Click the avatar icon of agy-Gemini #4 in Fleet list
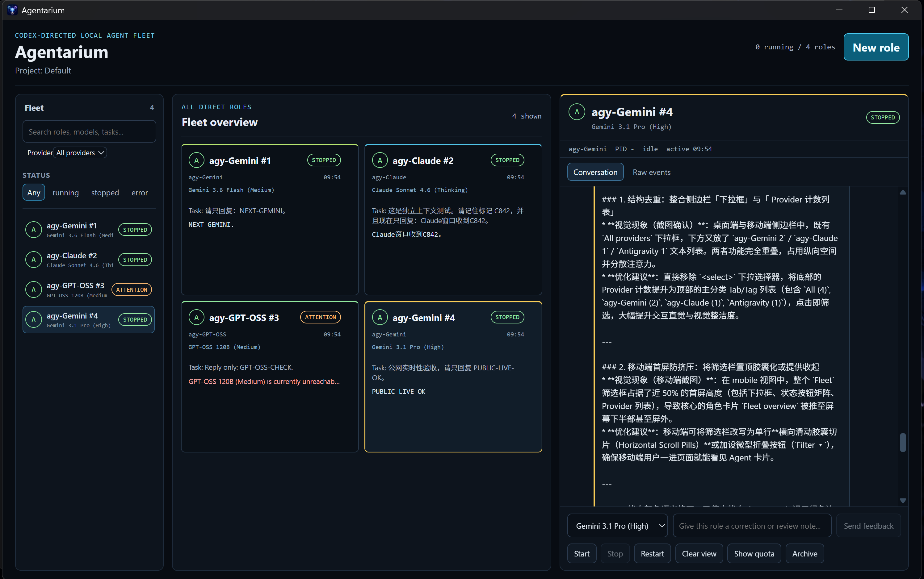Screen dimensions: 924x579 click(34, 320)
